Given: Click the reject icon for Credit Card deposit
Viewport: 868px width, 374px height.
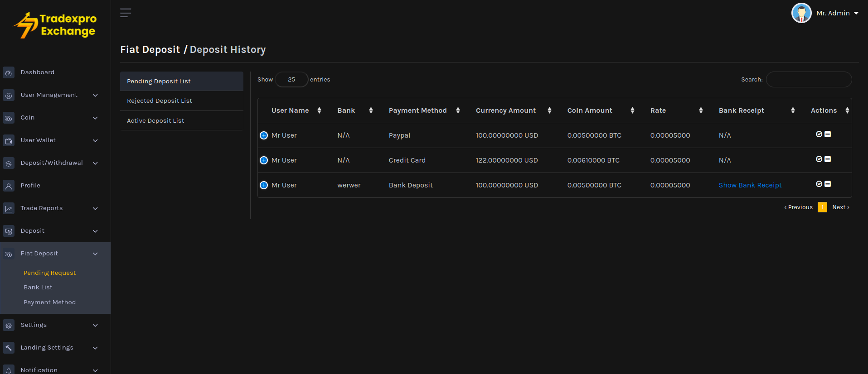Looking at the screenshot, I should point(828,159).
